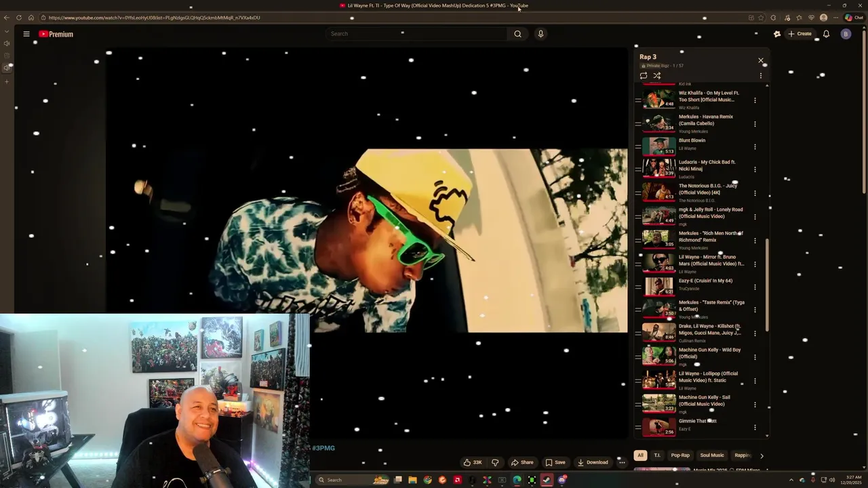Open options for Eazy-E Cruisin' In My 64

[x=755, y=287]
